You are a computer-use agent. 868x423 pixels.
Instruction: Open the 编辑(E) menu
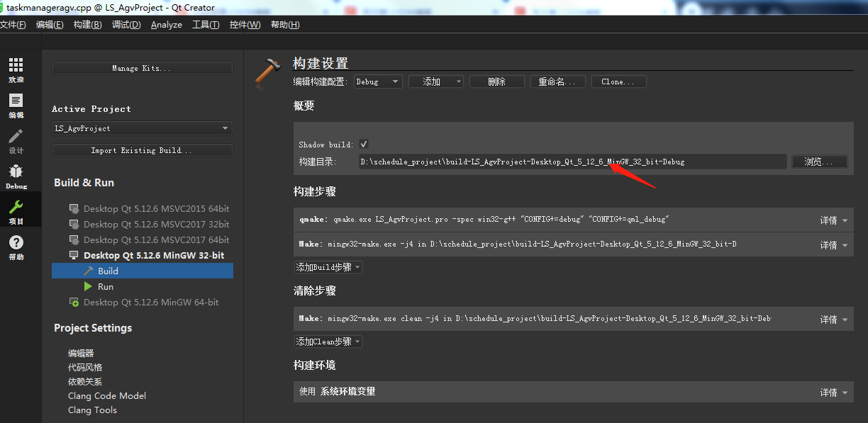pos(50,25)
